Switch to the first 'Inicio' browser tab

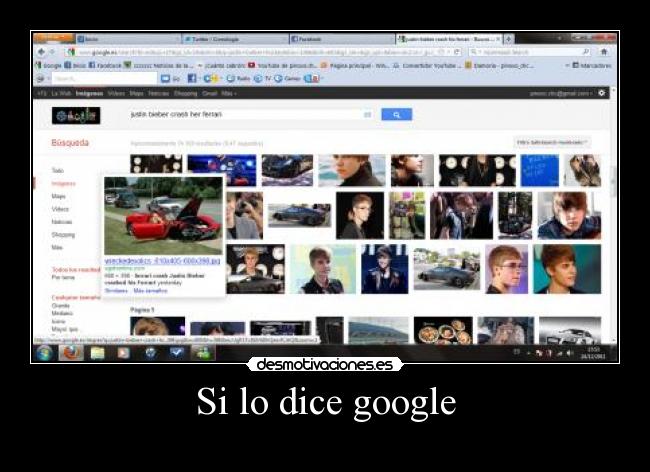[128, 39]
